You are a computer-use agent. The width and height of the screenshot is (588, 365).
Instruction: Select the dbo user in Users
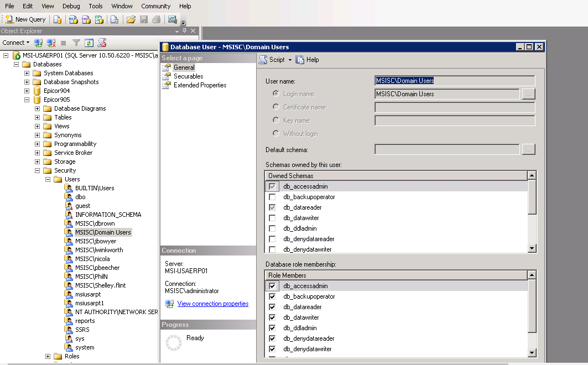80,197
